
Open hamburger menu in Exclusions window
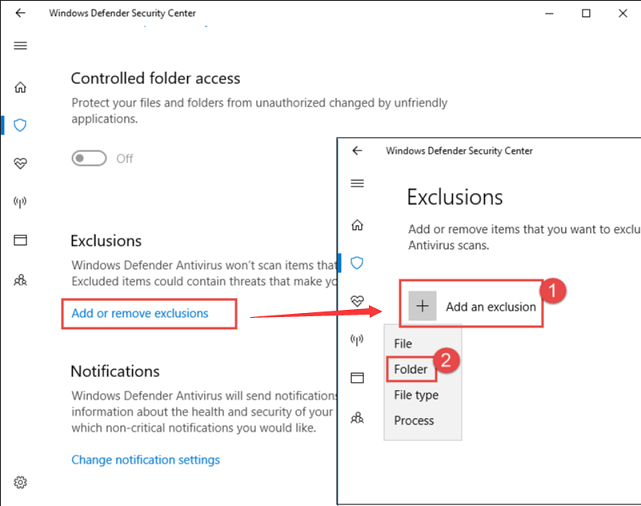357,184
